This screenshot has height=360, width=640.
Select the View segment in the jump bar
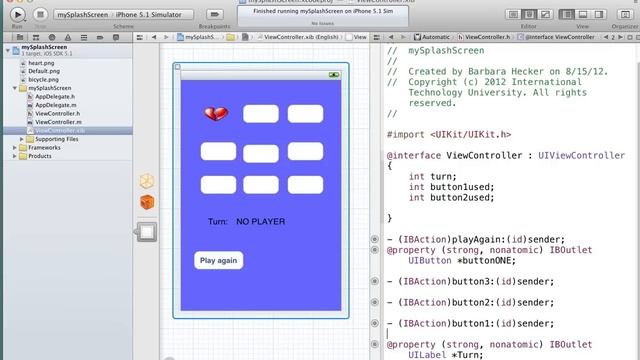coord(356,37)
